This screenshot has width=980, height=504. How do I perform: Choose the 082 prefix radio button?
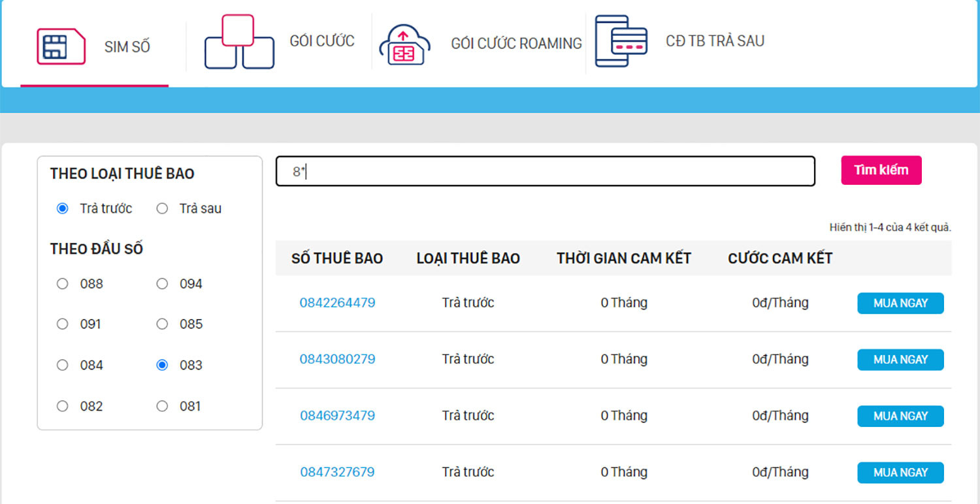pyautogui.click(x=63, y=406)
